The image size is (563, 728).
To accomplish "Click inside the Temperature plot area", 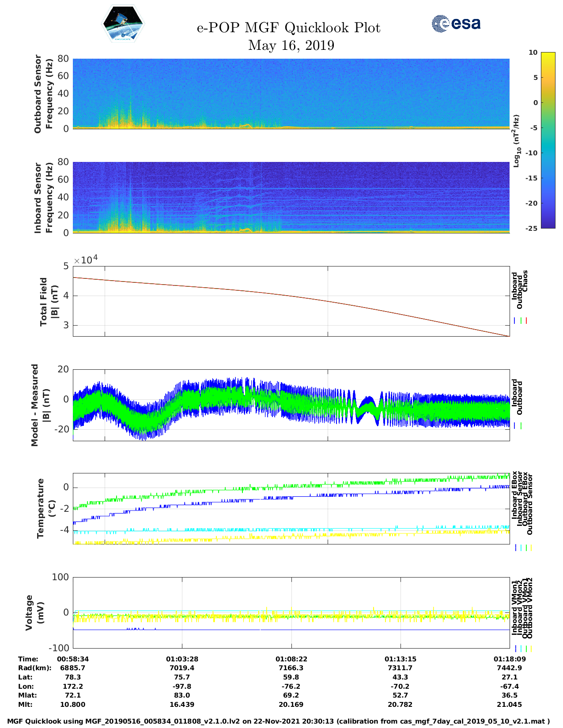I will click(x=291, y=509).
